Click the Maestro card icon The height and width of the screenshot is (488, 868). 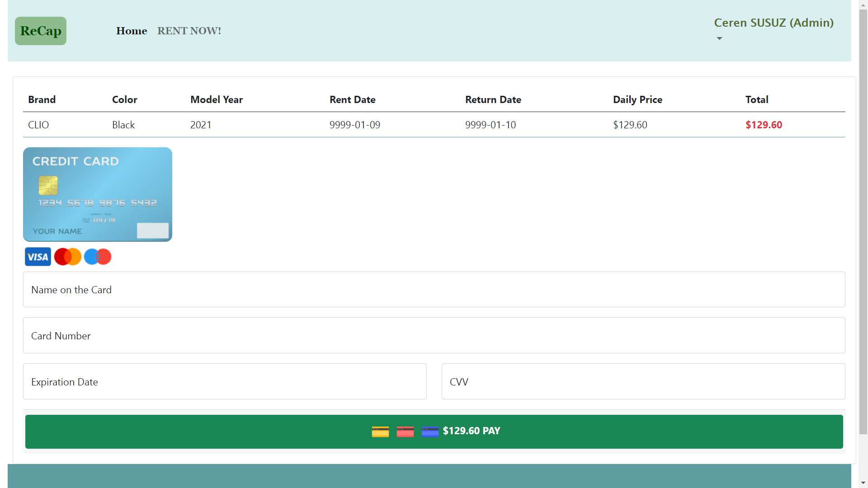click(98, 257)
